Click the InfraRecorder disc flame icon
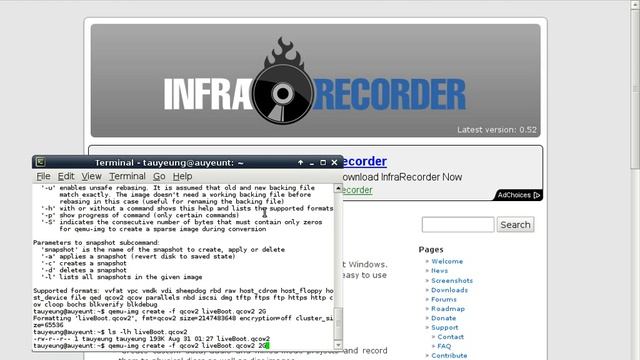Screen dimensions: 640x360 pos(282,82)
